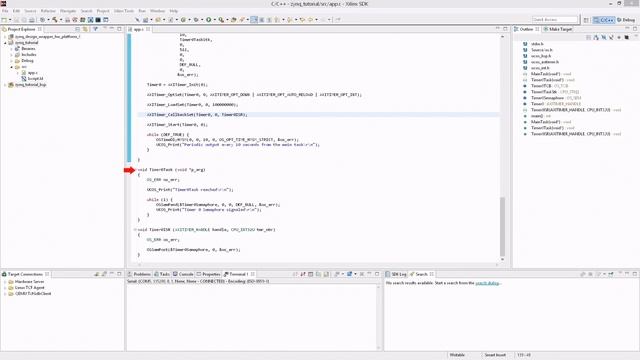
Task: Maximize the Outline panel
Action: click(x=635, y=29)
